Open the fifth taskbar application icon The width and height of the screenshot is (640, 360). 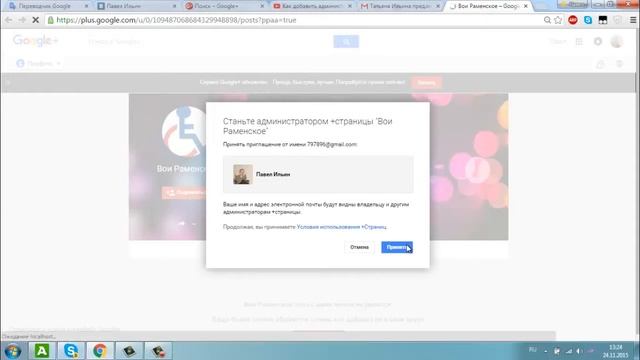129,351
